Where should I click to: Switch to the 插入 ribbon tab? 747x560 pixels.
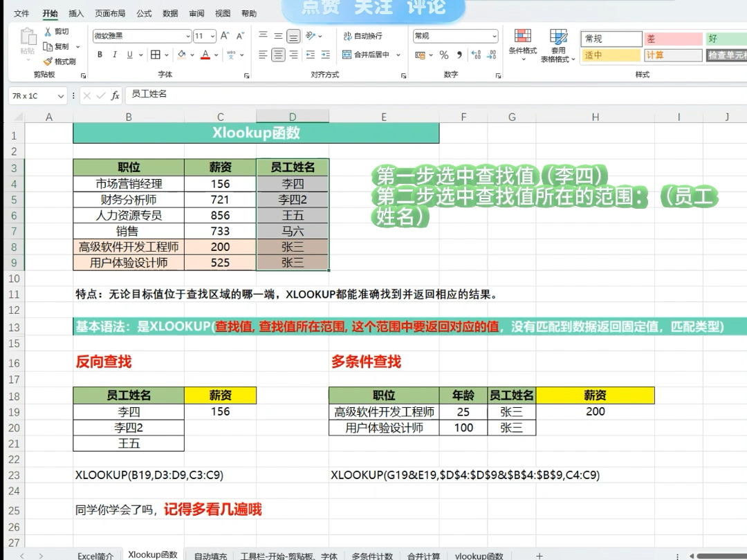click(75, 12)
